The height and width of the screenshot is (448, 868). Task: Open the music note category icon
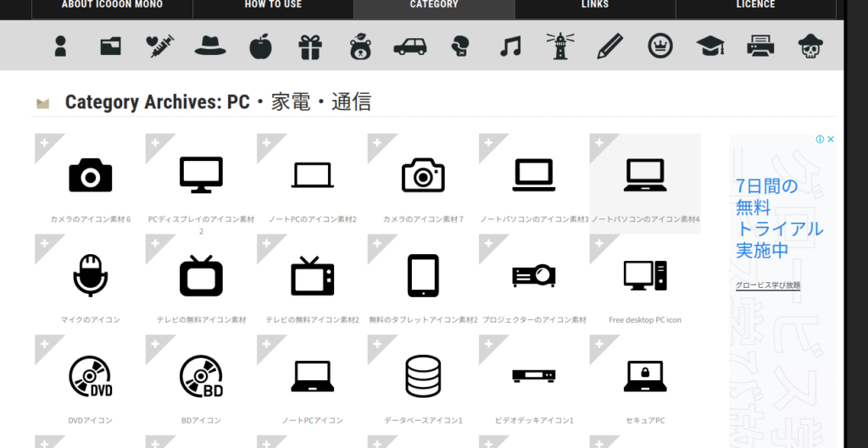click(510, 47)
